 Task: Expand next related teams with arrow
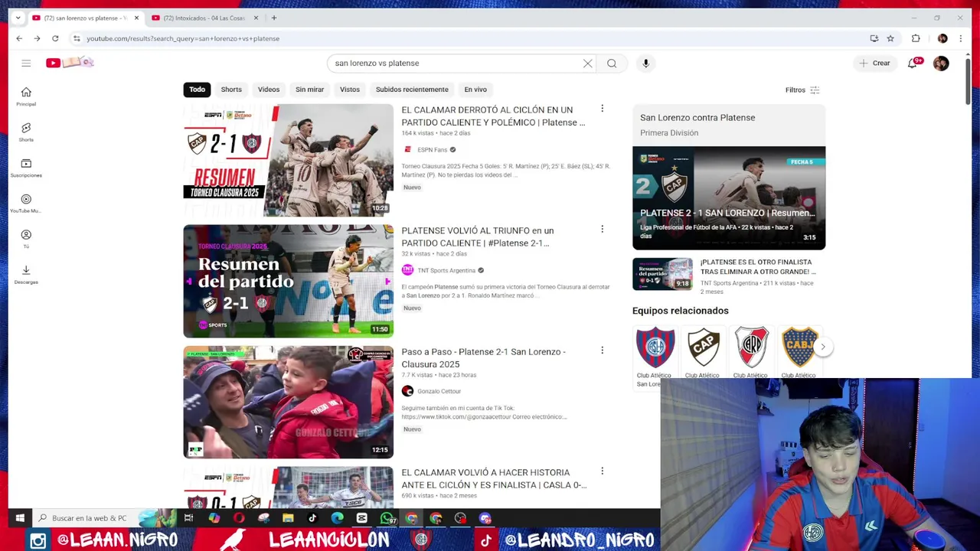click(823, 347)
